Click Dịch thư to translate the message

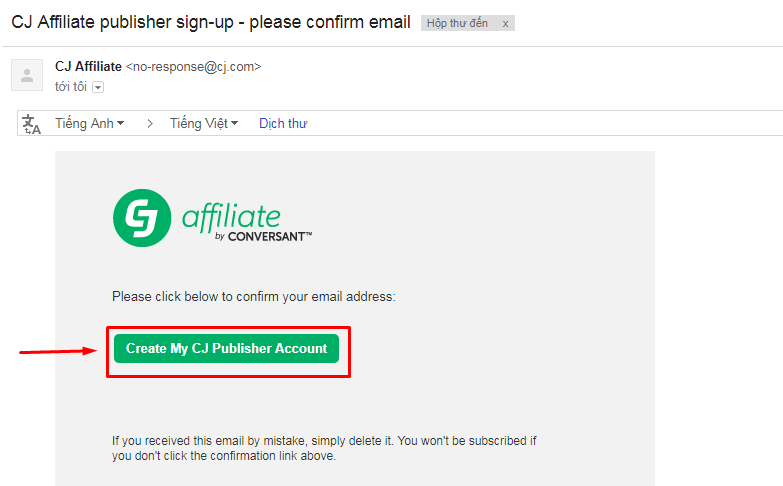(283, 124)
